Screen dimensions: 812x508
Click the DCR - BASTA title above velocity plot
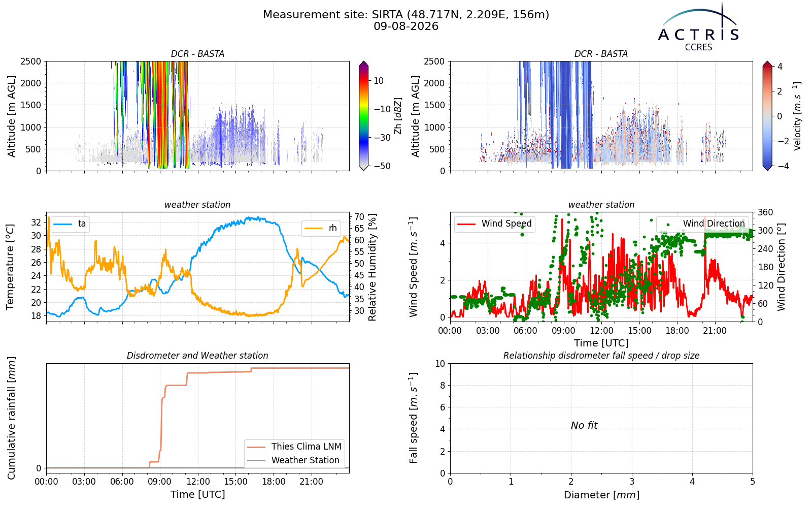(x=601, y=54)
